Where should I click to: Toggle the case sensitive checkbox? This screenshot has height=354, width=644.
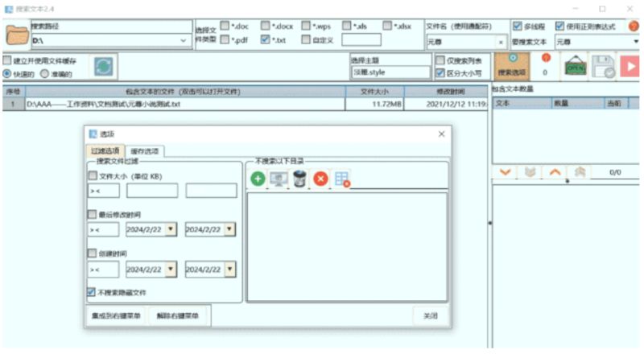point(440,72)
